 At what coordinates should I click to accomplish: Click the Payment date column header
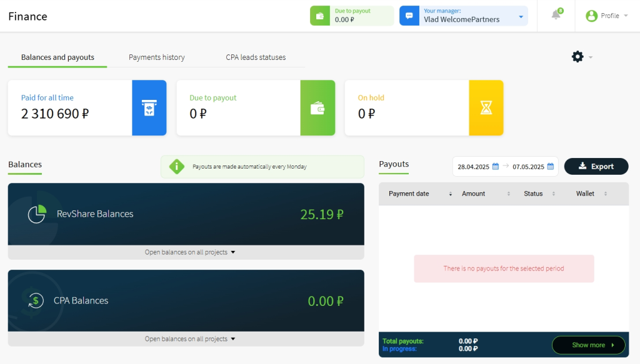(x=409, y=194)
